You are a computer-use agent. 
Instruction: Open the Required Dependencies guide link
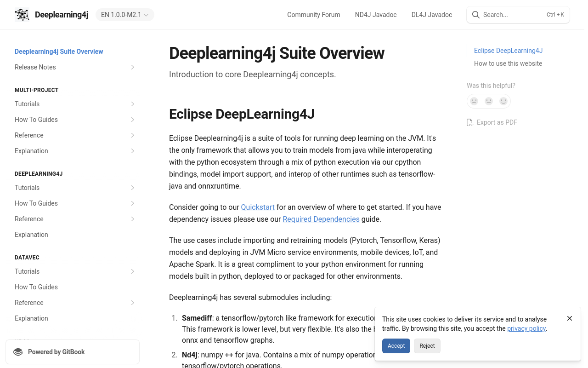click(321, 219)
